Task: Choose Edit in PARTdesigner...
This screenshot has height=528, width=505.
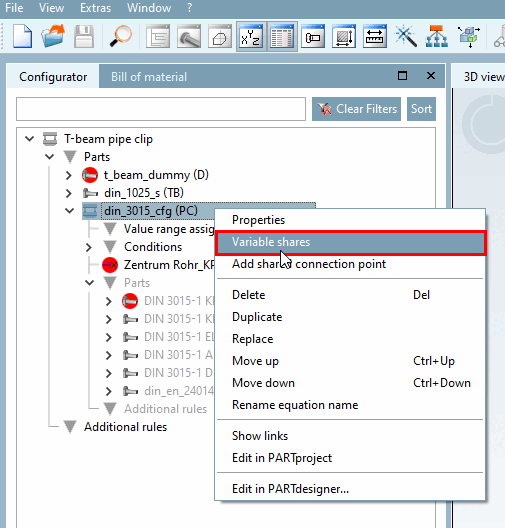Action: coord(350,489)
